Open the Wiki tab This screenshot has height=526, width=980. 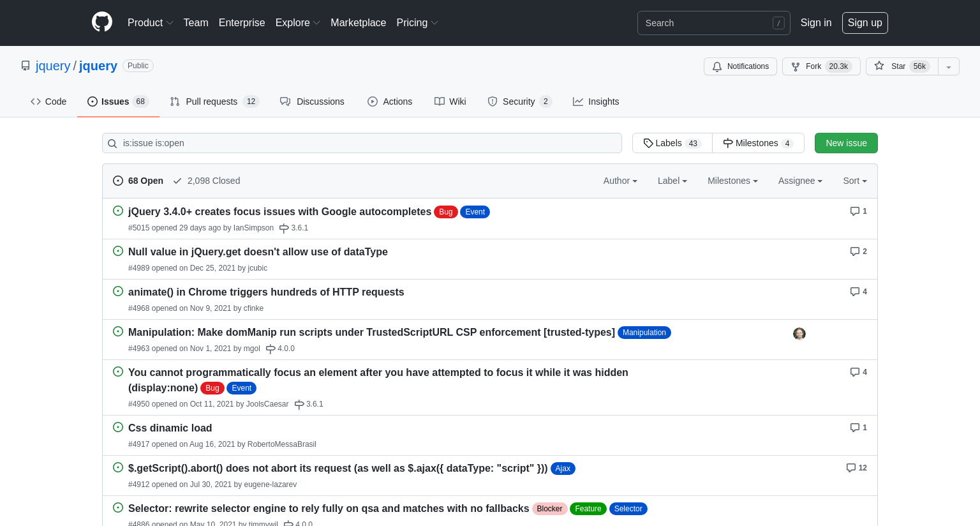click(x=450, y=101)
